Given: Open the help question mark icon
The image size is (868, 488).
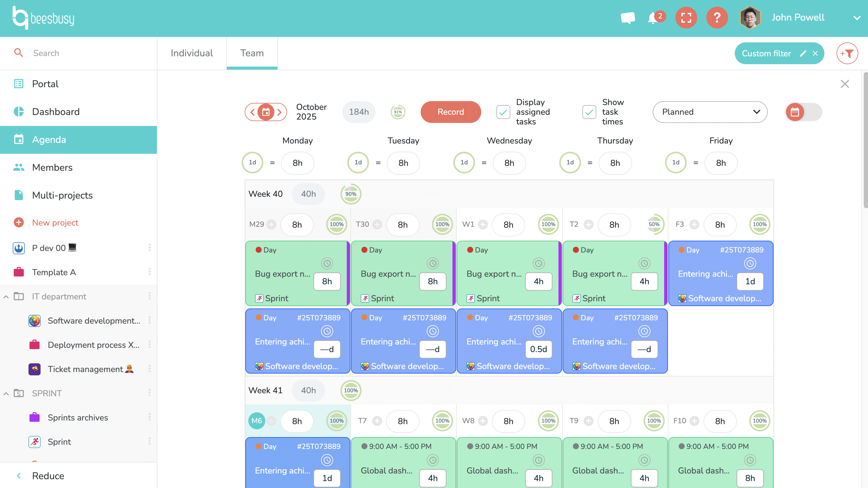Looking at the screenshot, I should pos(717,18).
